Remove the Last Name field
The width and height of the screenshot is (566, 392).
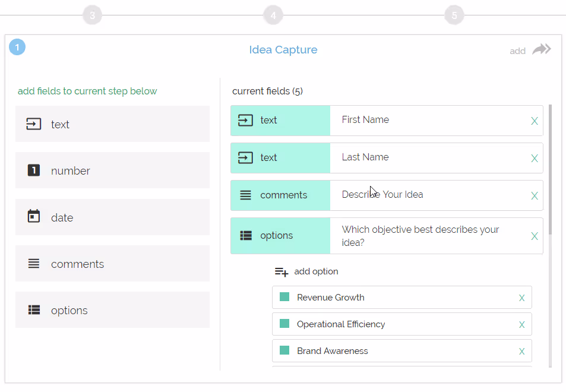(x=534, y=158)
